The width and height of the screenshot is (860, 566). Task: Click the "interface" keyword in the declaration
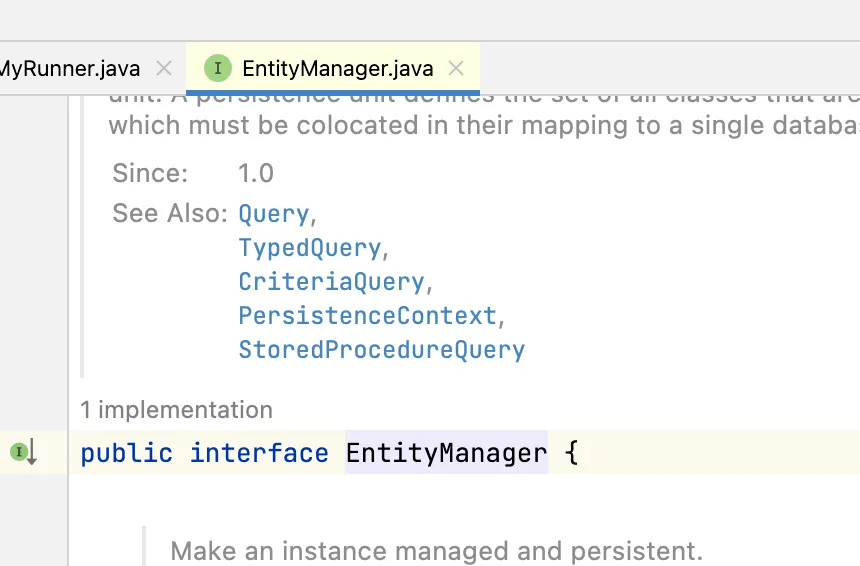coord(259,454)
